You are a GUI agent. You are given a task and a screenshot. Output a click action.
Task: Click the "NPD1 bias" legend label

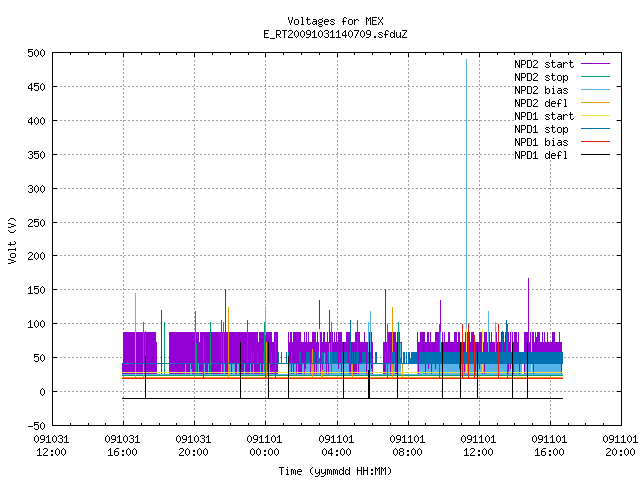(541, 142)
